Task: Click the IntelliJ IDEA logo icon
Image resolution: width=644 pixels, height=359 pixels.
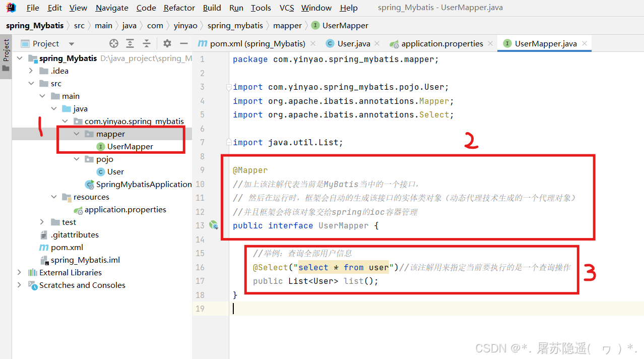Action: tap(11, 8)
